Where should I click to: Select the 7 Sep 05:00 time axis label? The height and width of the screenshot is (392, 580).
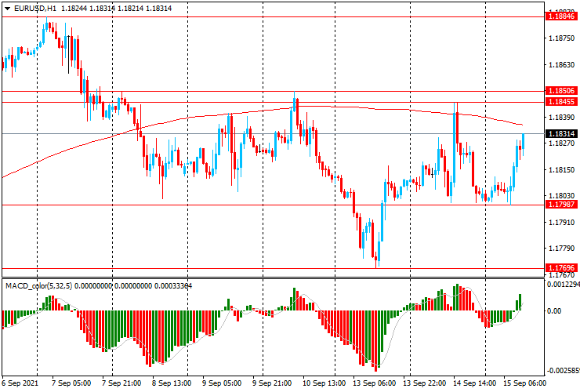71,383
